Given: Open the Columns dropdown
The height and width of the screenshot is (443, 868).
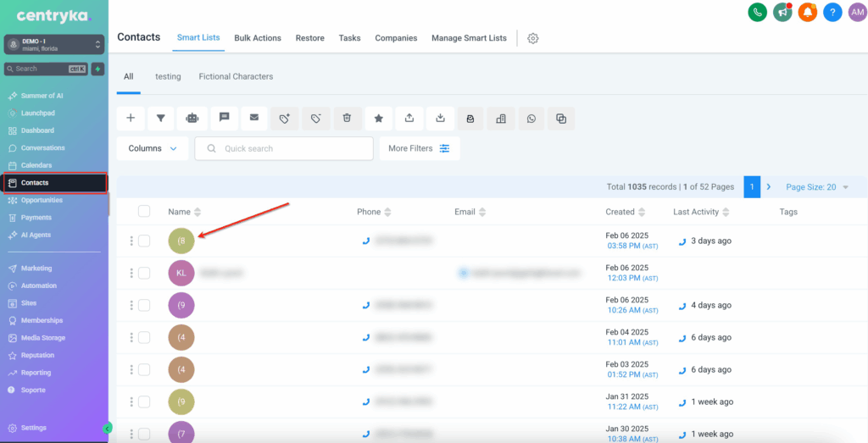Looking at the screenshot, I should click(x=153, y=148).
